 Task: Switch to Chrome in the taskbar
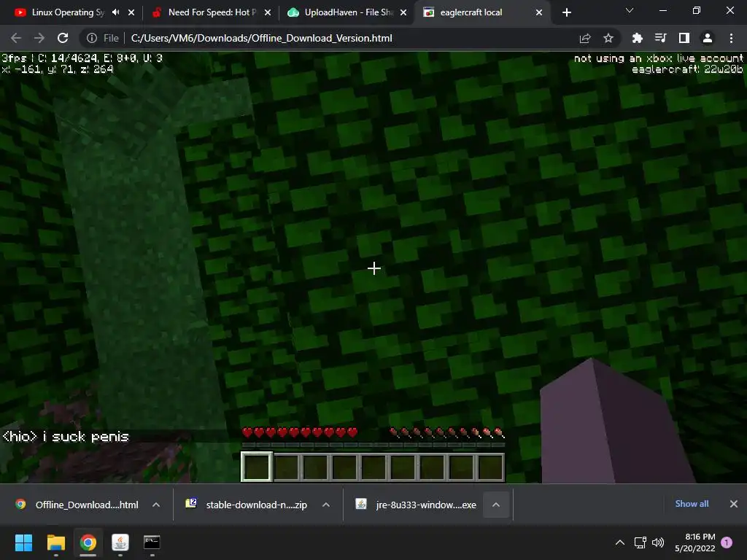(x=88, y=542)
